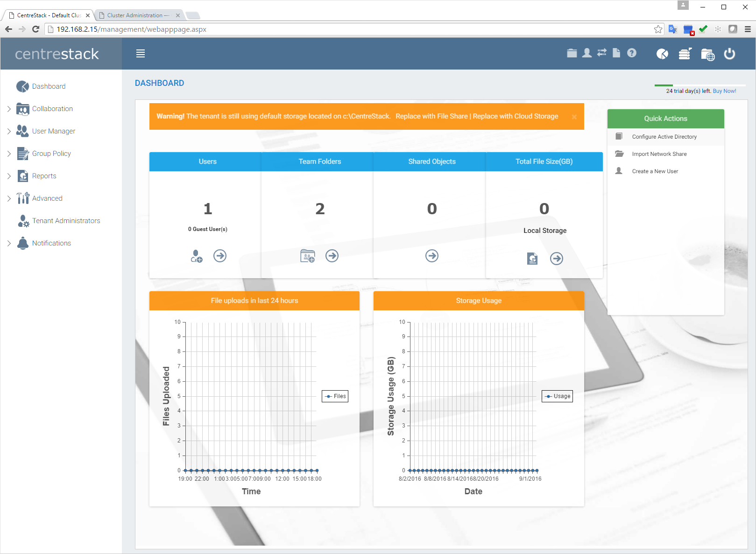The width and height of the screenshot is (756, 554).
Task: Expand Reports chevron
Action: [9, 176]
